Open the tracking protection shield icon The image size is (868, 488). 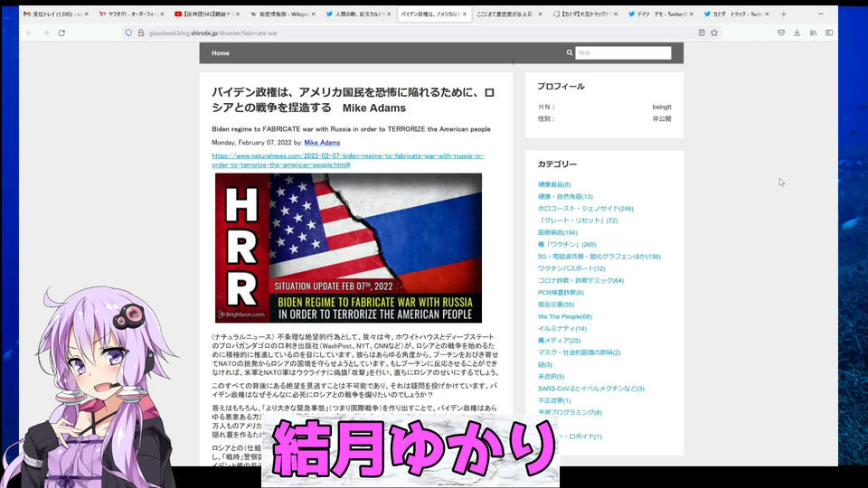[129, 33]
